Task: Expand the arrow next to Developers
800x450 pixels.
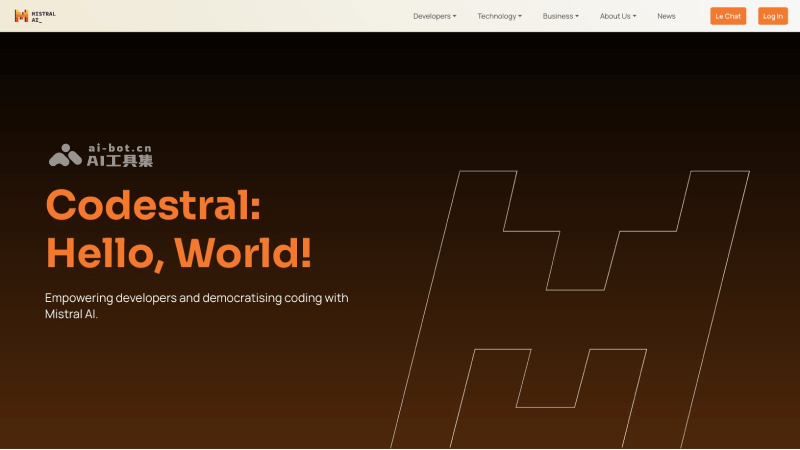Action: click(x=455, y=16)
